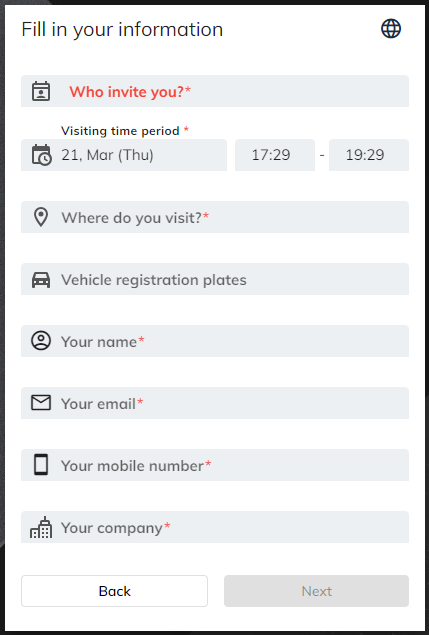
Task: Click the mobile phone icon
Action: pos(41,465)
